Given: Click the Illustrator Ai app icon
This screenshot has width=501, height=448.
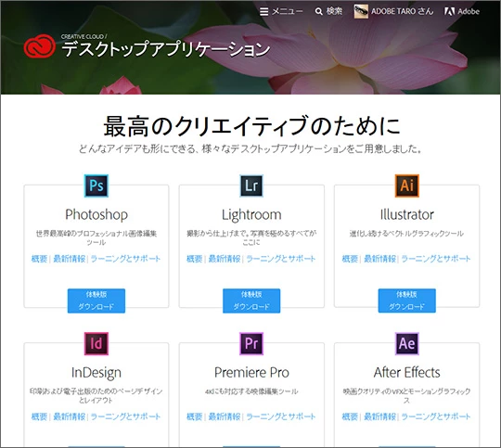Looking at the screenshot, I should pos(406,186).
